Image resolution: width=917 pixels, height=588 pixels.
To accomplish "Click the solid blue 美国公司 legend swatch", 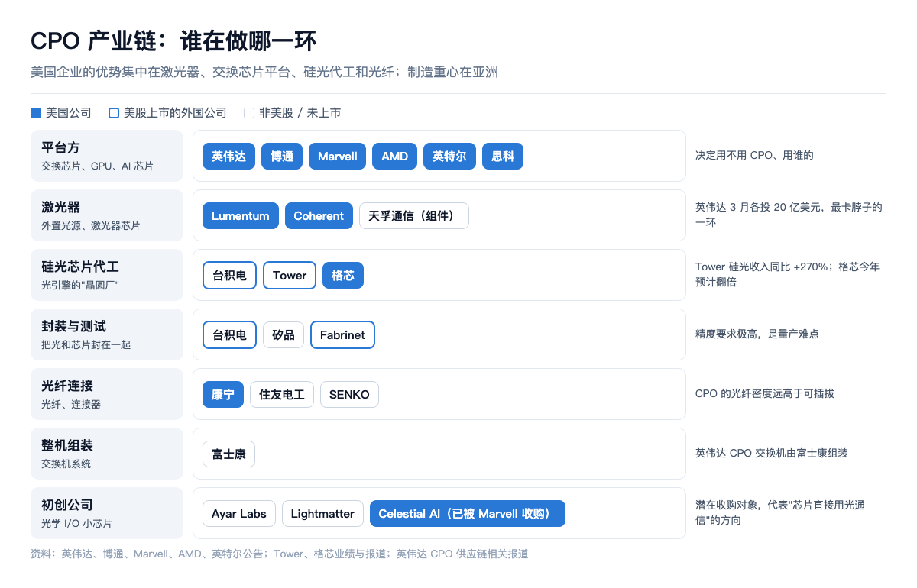I will (36, 113).
